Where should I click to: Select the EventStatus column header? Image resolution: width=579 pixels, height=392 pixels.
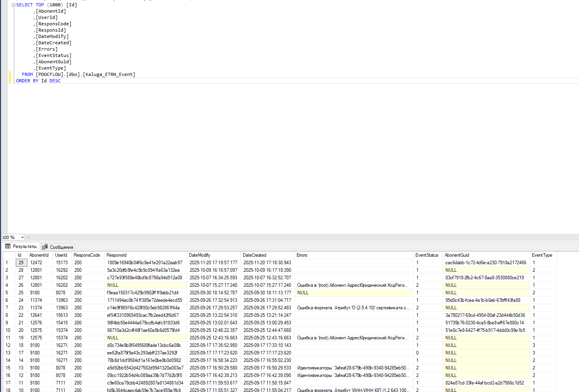point(428,255)
